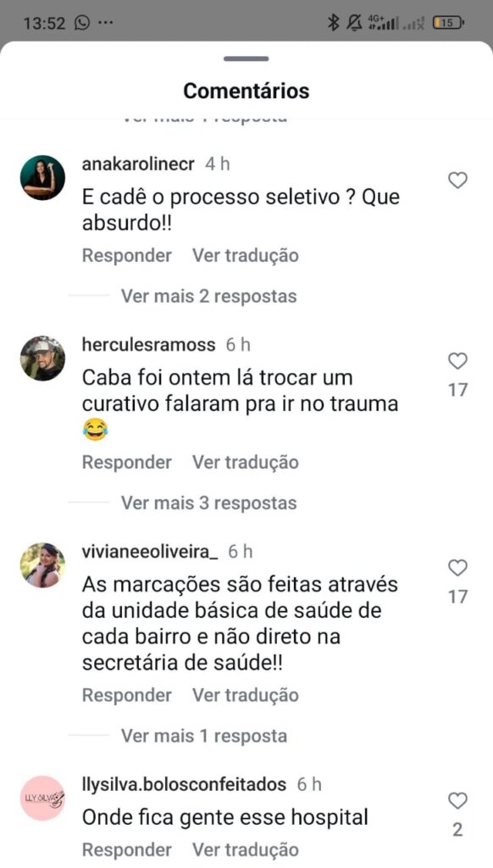Like vivianeeoliveira_'s comment
The height and width of the screenshot is (868, 493).
[x=457, y=568]
